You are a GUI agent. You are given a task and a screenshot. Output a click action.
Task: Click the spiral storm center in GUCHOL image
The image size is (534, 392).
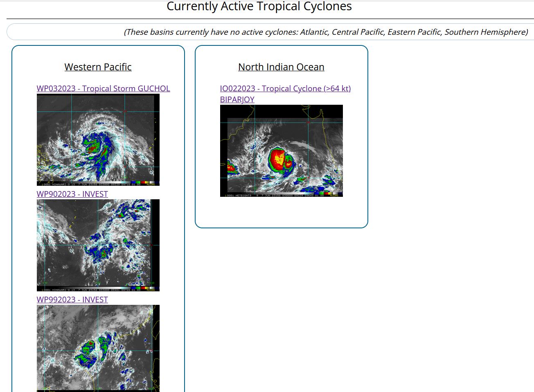(x=93, y=146)
